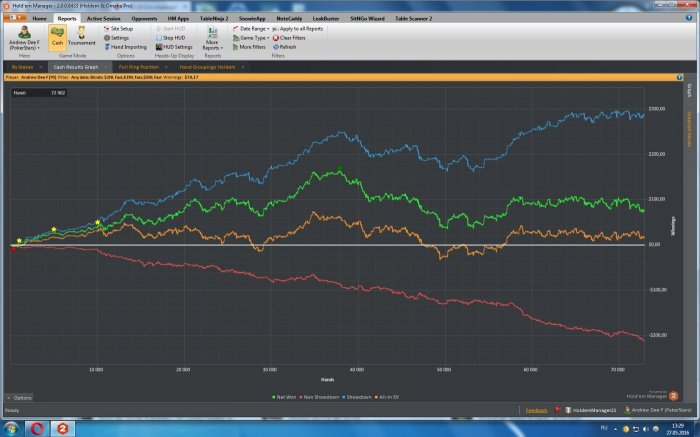Toggle the Non Showdown line in legend
This screenshot has height=437, width=700.
coord(318,397)
